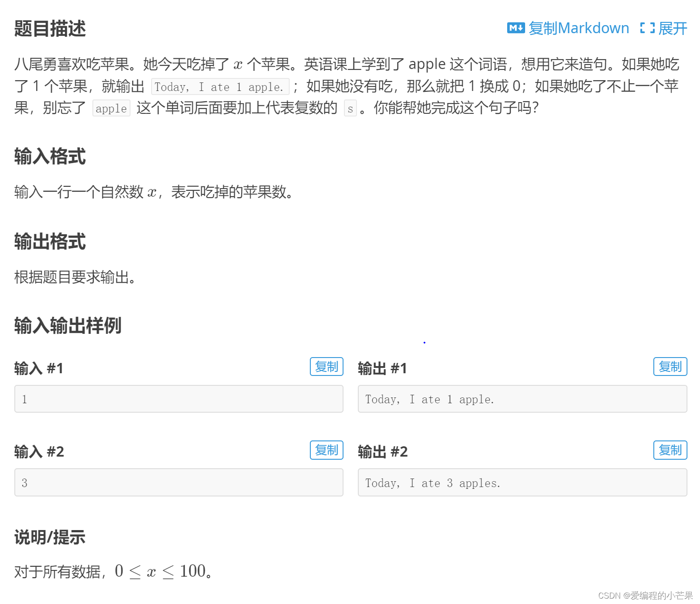Click output box 'Today, I ate 1 apple.'

click(x=522, y=399)
